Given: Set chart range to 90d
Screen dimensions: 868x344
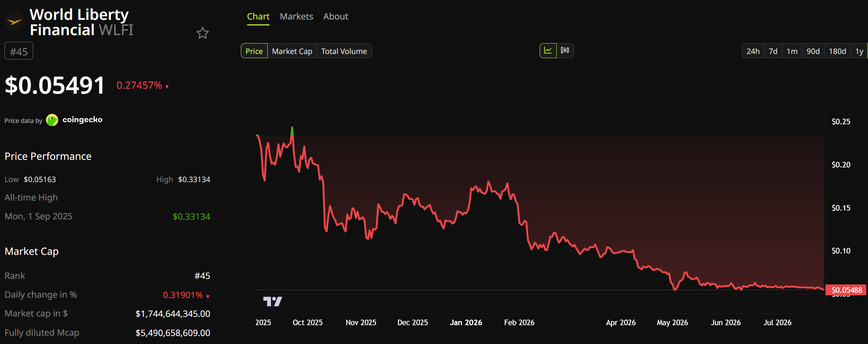Looking at the screenshot, I should pyautogui.click(x=813, y=51).
